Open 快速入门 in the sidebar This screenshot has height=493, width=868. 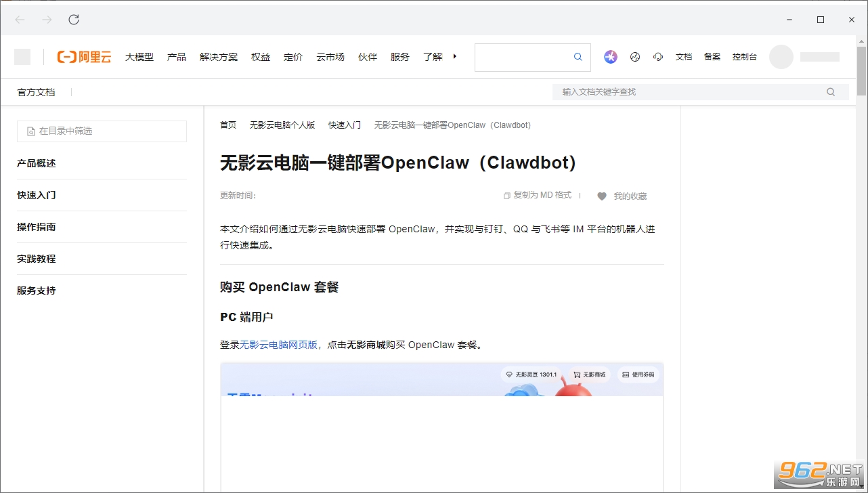click(37, 195)
